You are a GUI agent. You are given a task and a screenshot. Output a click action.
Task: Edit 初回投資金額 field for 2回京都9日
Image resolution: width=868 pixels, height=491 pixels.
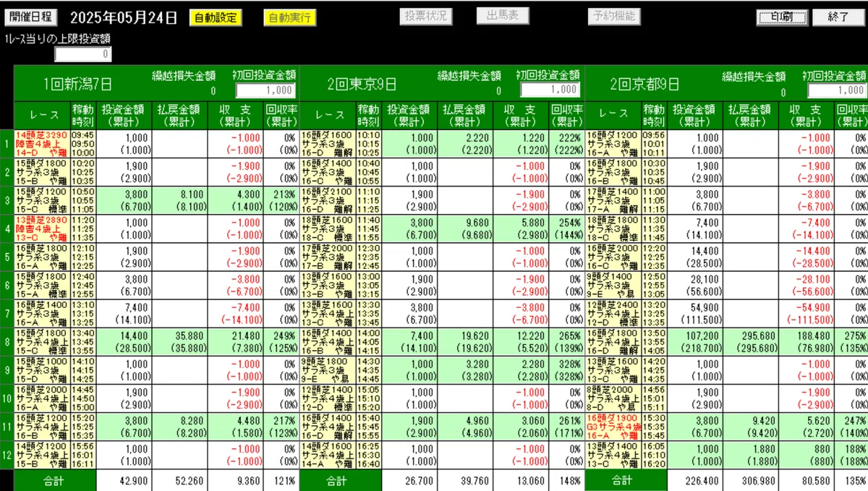coord(837,90)
